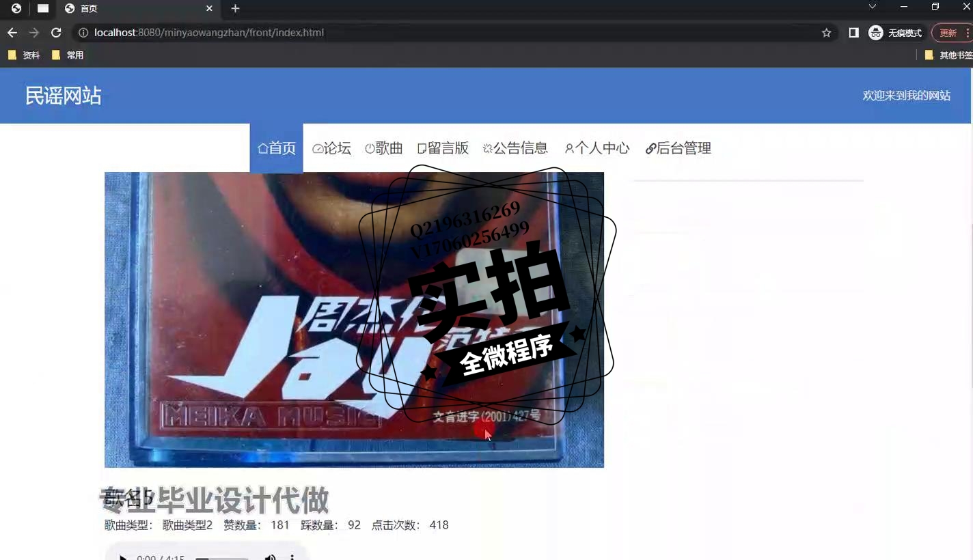Click the 更新 update button
The image size is (973, 560).
951,33
